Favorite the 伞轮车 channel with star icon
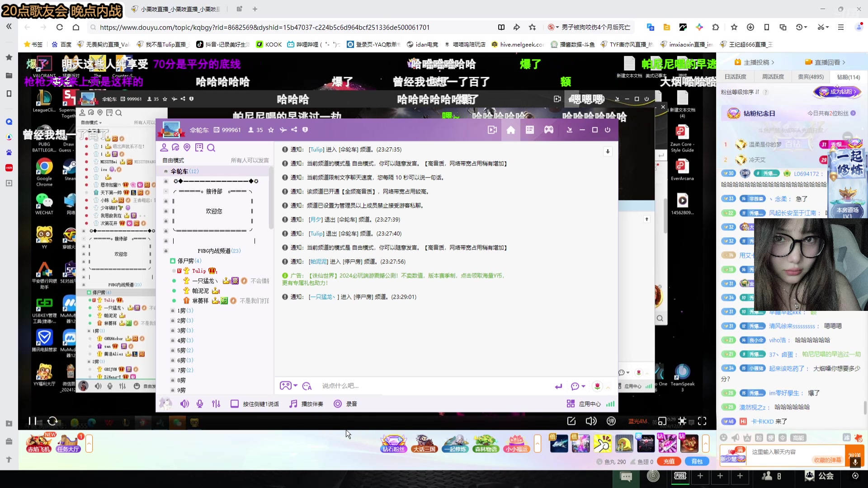Image resolution: width=868 pixels, height=488 pixels. click(x=271, y=130)
